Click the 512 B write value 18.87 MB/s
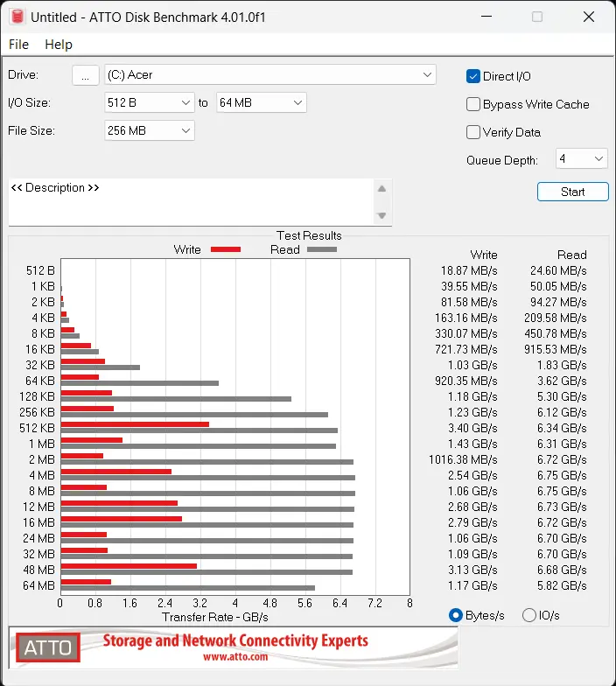The image size is (616, 686). [x=469, y=271]
